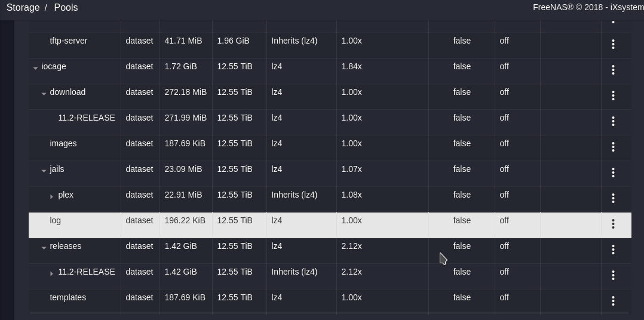This screenshot has width=644, height=320.
Task: Open the three-dot menu for jails dataset
Action: [x=613, y=173]
